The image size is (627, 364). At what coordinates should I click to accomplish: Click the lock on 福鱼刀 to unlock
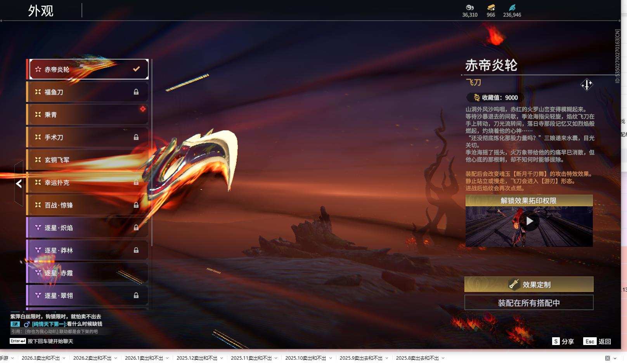[136, 91]
